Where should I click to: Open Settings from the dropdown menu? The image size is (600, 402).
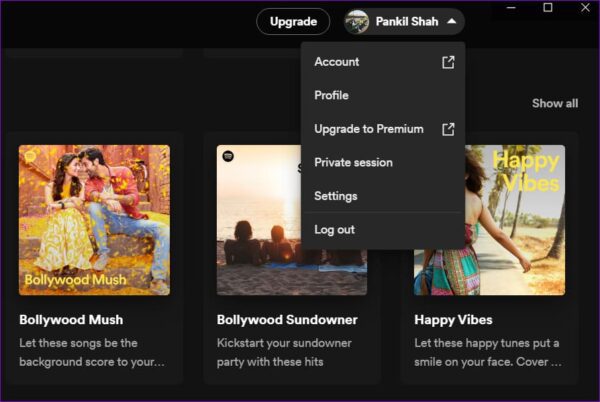pos(336,196)
